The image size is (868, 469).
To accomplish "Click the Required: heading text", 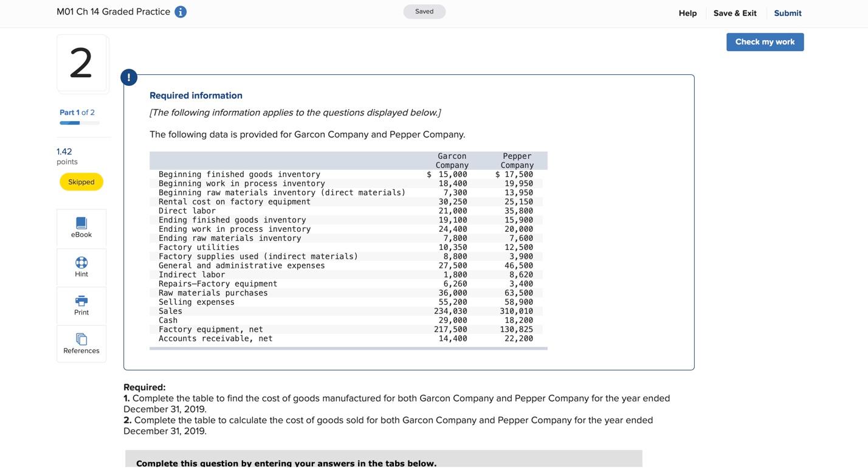I will coord(145,387).
